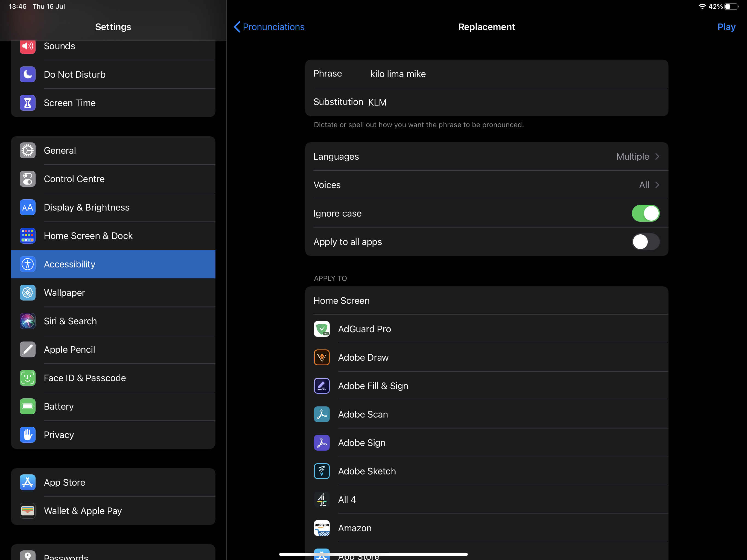This screenshot has height=560, width=747.
Task: Open the General settings section
Action: pyautogui.click(x=60, y=151)
